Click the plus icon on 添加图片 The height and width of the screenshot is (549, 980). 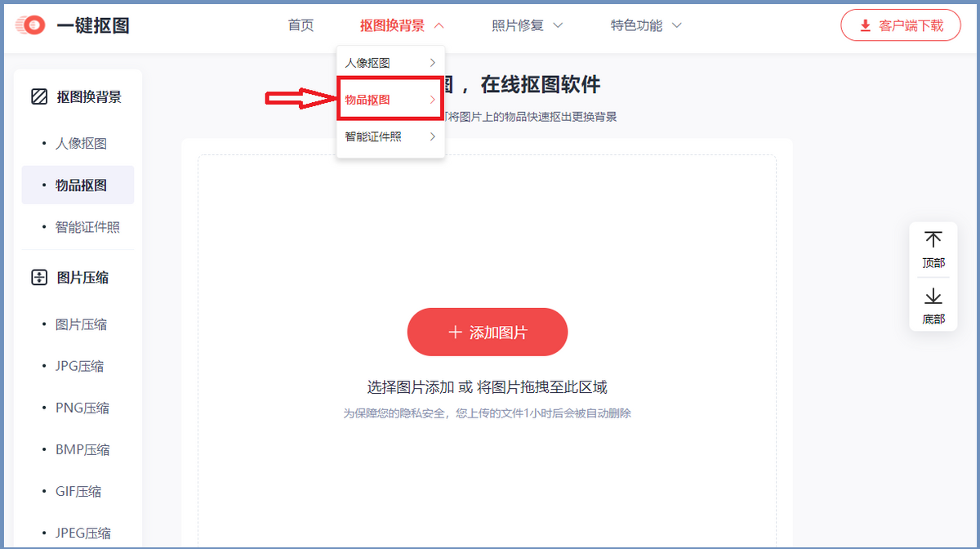[x=455, y=333]
